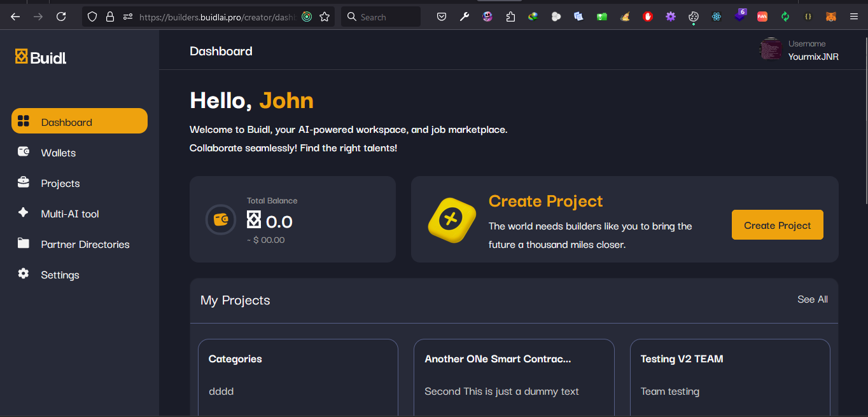Open the Firefox application menu
Viewport: 868px width, 417px height.
coord(853,17)
